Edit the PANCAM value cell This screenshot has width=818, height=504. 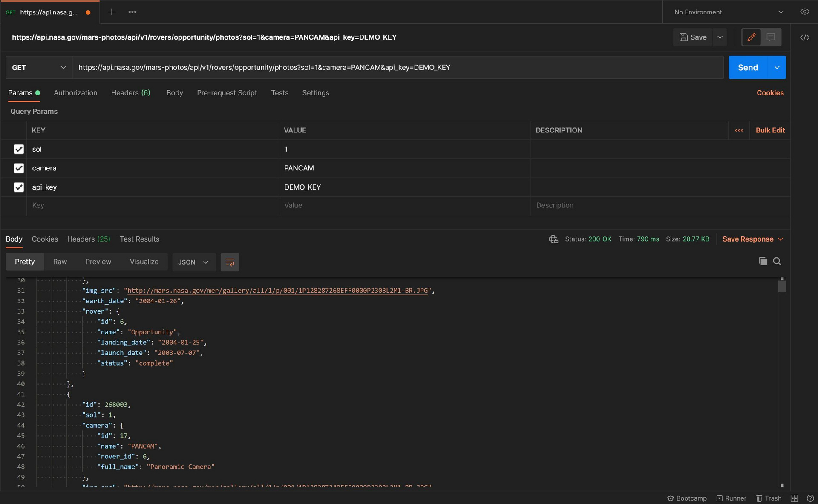click(405, 168)
